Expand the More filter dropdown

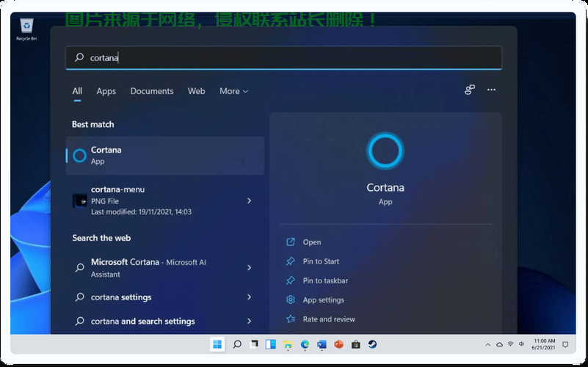click(233, 91)
